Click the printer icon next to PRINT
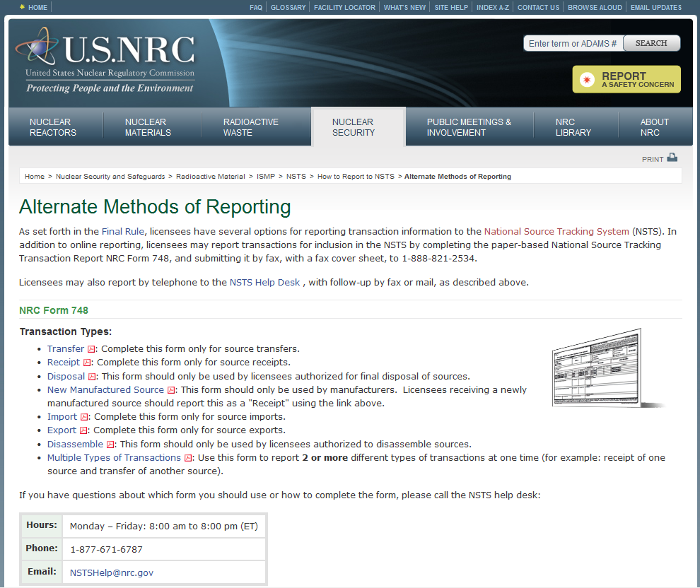 (672, 158)
